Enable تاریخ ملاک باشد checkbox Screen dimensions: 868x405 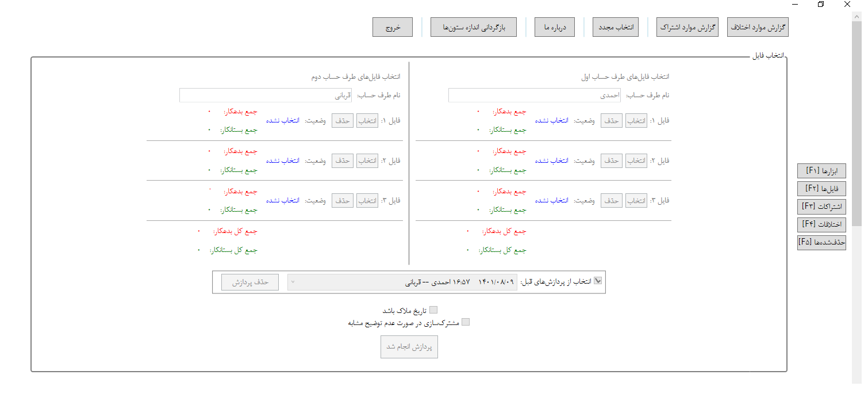tap(433, 310)
